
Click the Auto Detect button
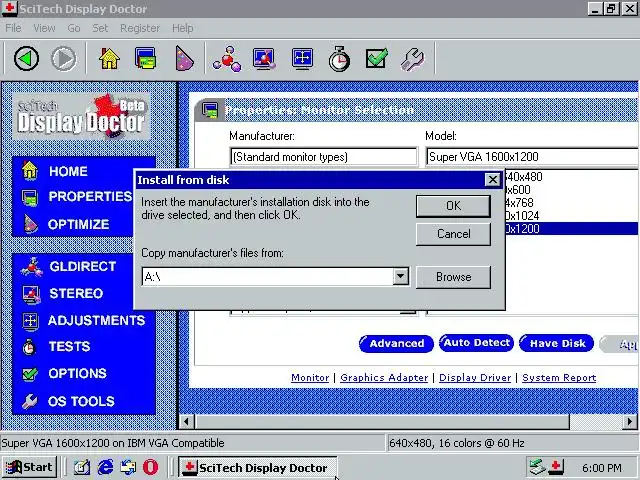476,343
